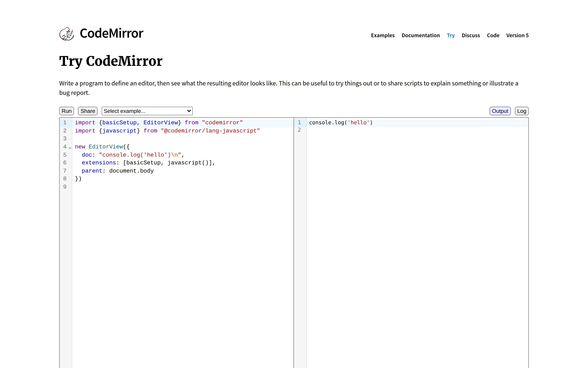Click the CodeMirror site title
The height and width of the screenshot is (368, 588).
coord(111,33)
